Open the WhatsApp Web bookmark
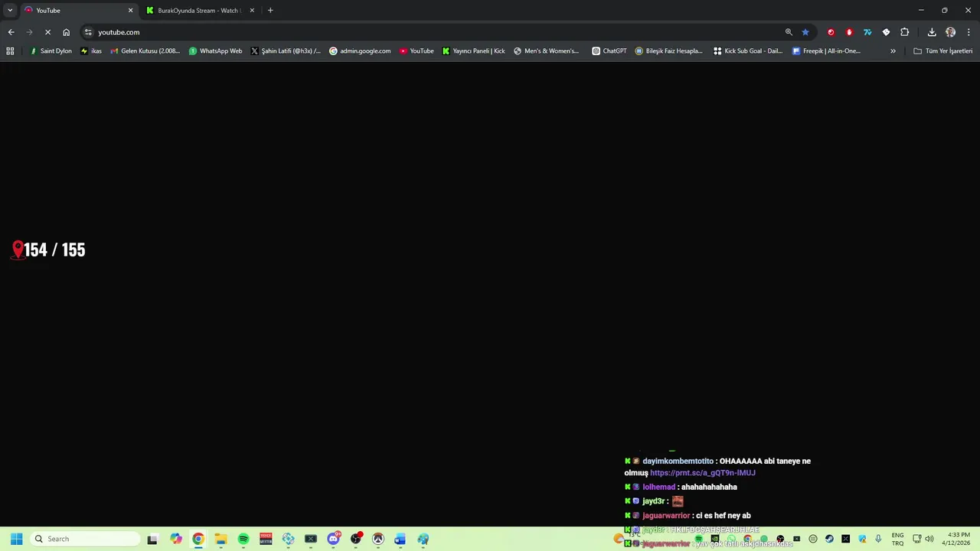980x551 pixels. click(215, 51)
